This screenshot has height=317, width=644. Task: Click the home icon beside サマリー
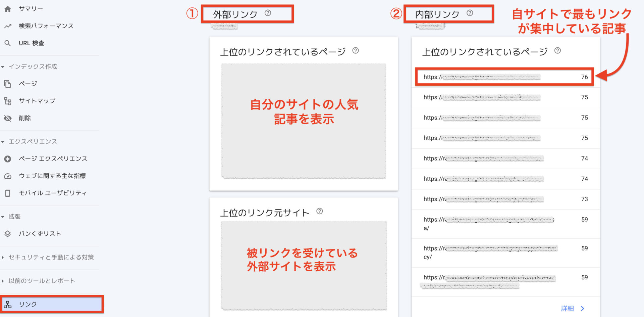[8, 9]
